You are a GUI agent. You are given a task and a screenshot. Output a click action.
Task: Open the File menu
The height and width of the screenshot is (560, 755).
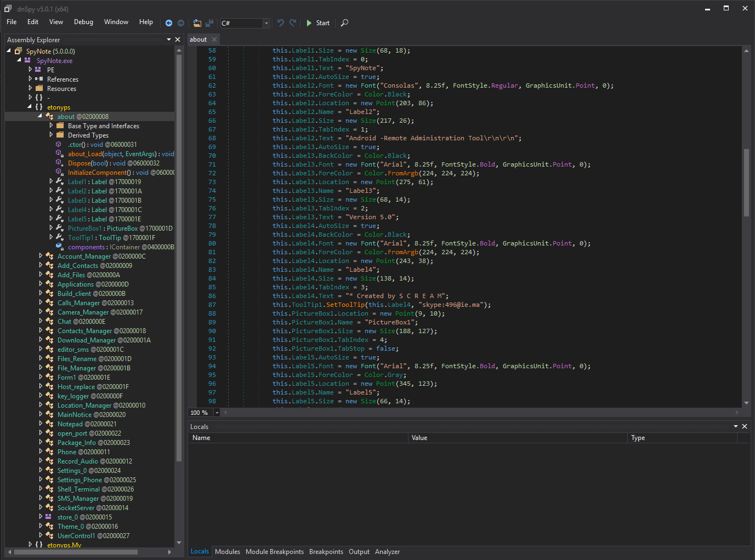[x=12, y=22]
